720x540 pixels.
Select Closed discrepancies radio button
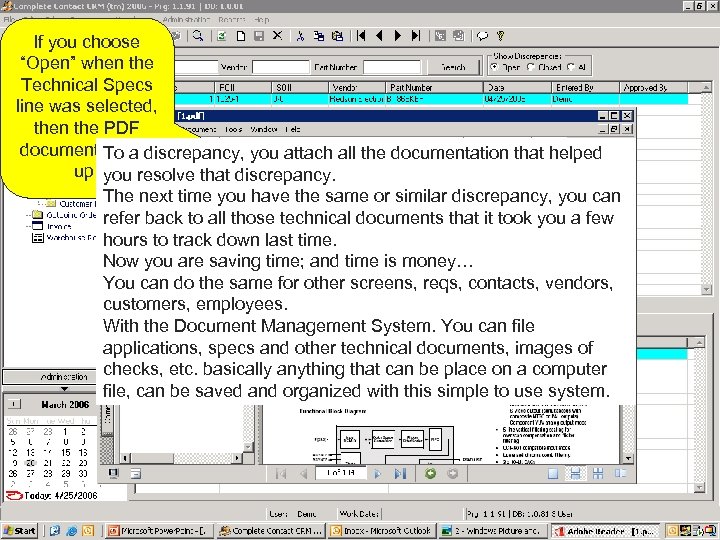pyautogui.click(x=531, y=67)
